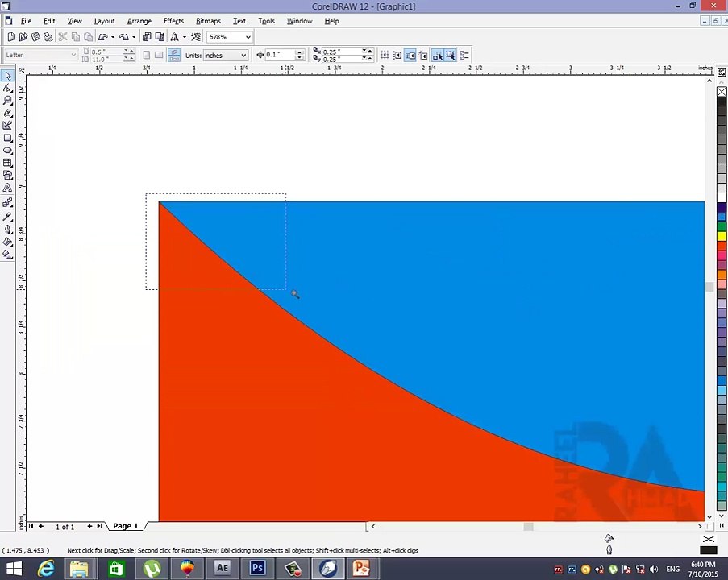The height and width of the screenshot is (580, 728).
Task: Select the Interactive Fill tool
Action: point(8,255)
